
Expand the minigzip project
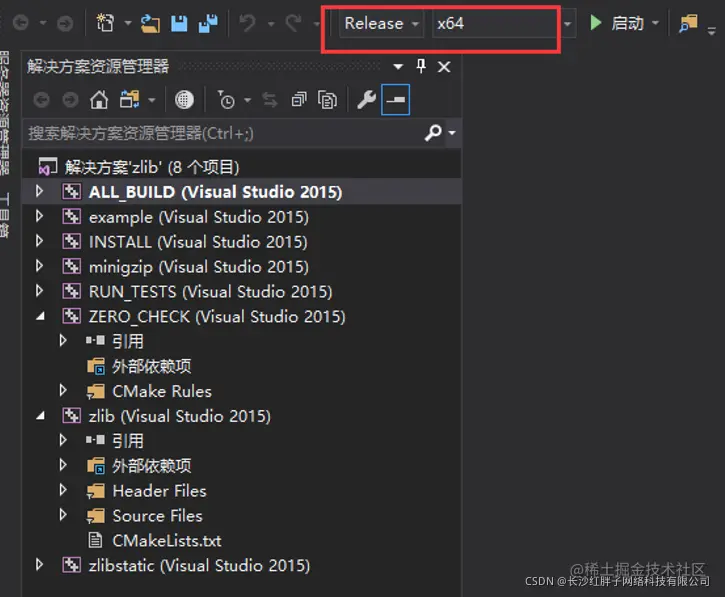point(39,266)
